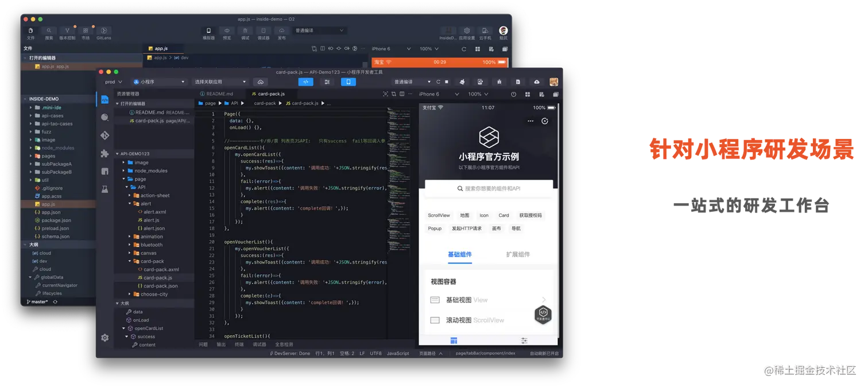Open the explorer icon in front window sidebar
868x388 pixels.
104,99
